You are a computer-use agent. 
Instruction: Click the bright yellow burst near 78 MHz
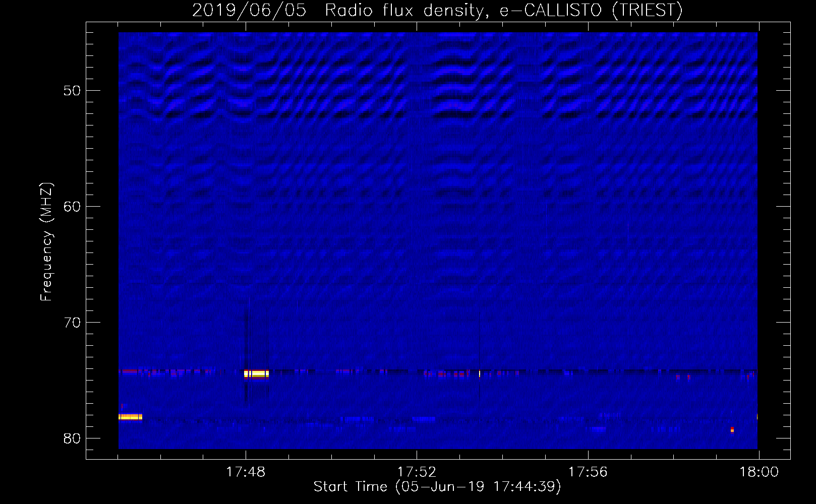tap(130, 417)
